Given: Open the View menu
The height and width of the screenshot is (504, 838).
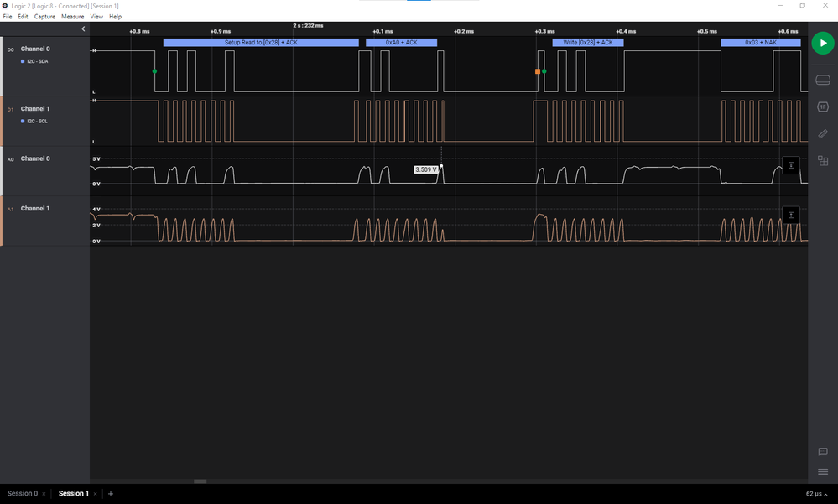Looking at the screenshot, I should [96, 17].
